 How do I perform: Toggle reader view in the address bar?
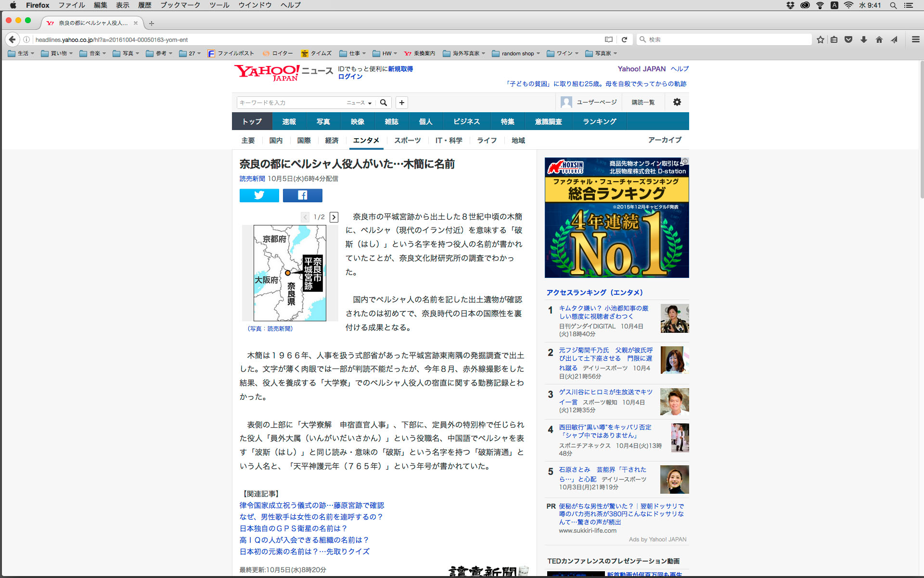pyautogui.click(x=609, y=39)
